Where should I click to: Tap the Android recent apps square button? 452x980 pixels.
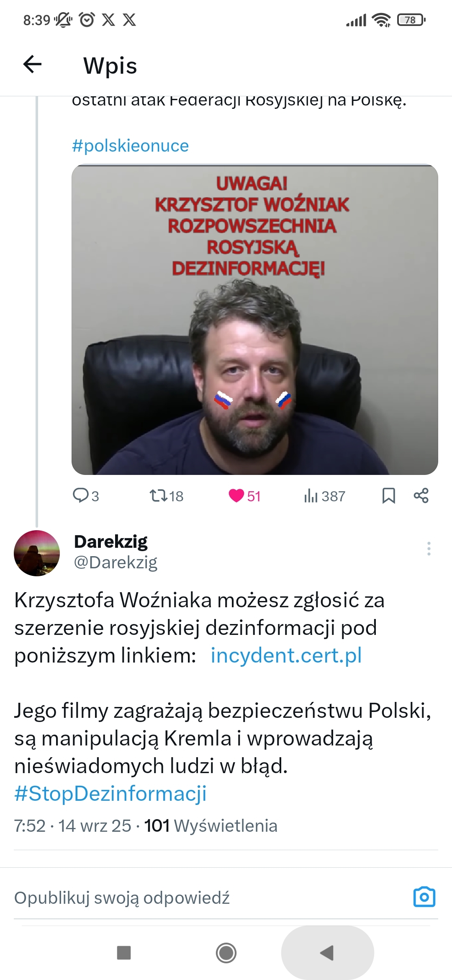pyautogui.click(x=124, y=953)
